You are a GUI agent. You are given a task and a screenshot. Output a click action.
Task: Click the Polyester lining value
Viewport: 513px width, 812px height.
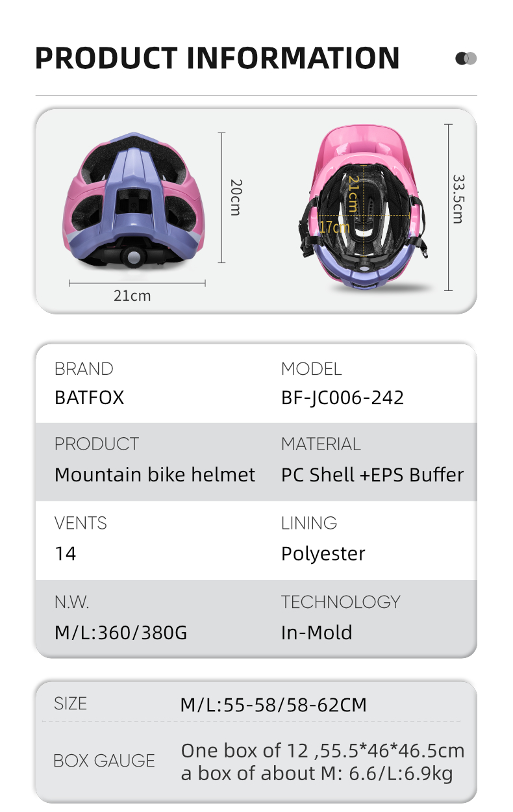point(323,554)
